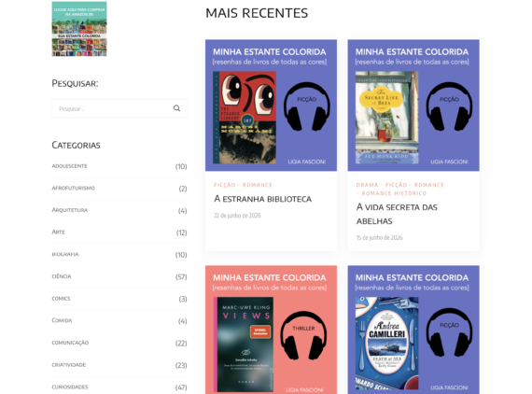Open the Comics category
Screen dimensions: 532x394
[61, 298]
